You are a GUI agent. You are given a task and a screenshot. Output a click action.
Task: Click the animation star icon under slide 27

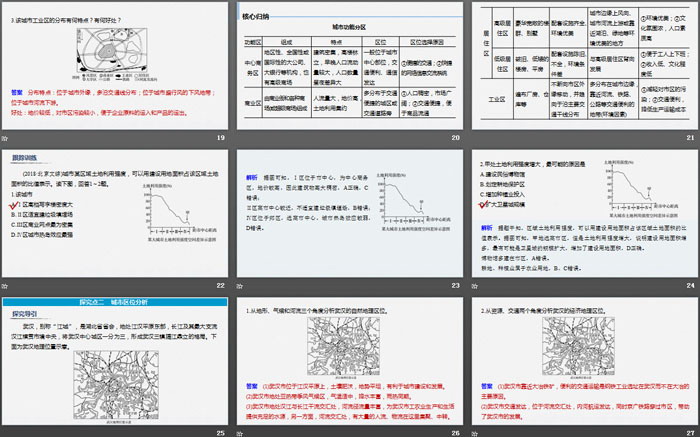click(475, 433)
